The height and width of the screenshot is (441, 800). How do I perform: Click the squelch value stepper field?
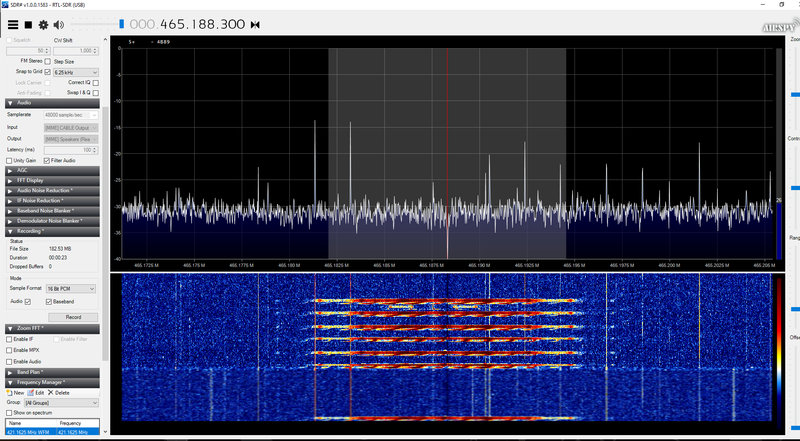tap(28, 51)
